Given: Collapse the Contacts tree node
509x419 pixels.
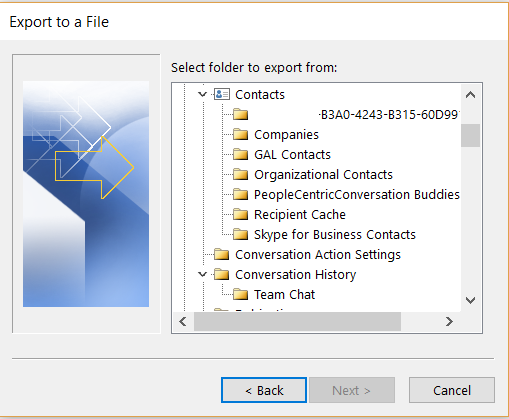Looking at the screenshot, I should pos(202,94).
